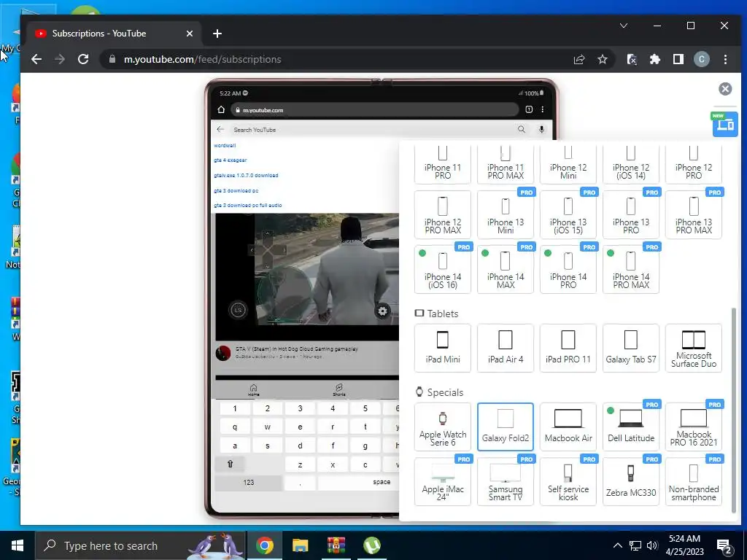Select iPhone 13 (iOS 15) device
The width and height of the screenshot is (747, 560).
[x=568, y=215]
